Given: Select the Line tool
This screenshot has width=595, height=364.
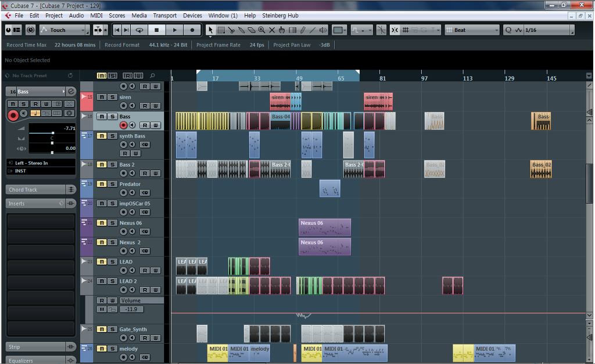Looking at the screenshot, I should click(x=313, y=30).
